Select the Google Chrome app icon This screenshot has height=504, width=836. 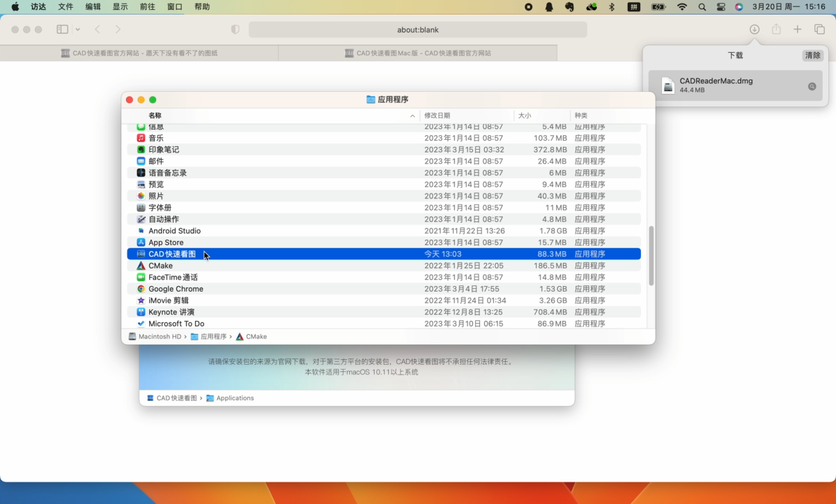141,289
